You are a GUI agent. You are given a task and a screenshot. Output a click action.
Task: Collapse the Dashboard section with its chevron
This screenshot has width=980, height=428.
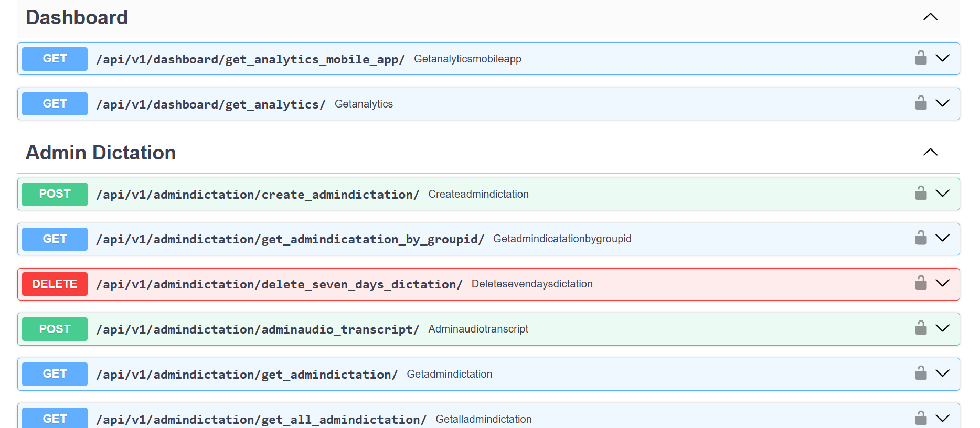click(x=930, y=17)
